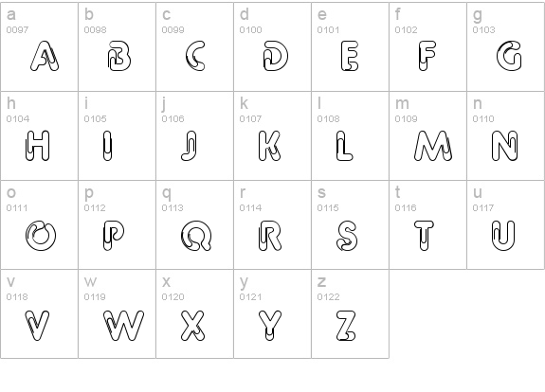The height and width of the screenshot is (392, 545).
Task: Click the K glyph in cell 0107
Action: pos(270,146)
